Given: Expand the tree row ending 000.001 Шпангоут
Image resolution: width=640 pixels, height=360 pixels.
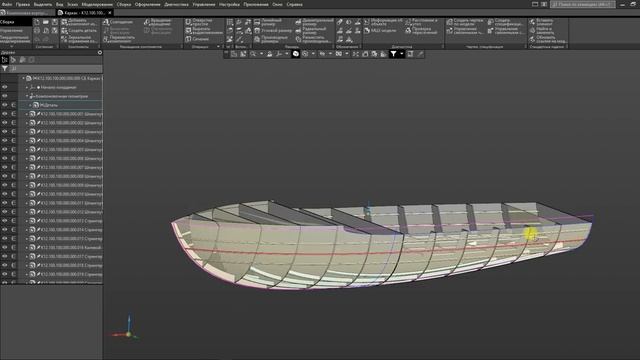Looking at the screenshot, I should (x=27, y=114).
